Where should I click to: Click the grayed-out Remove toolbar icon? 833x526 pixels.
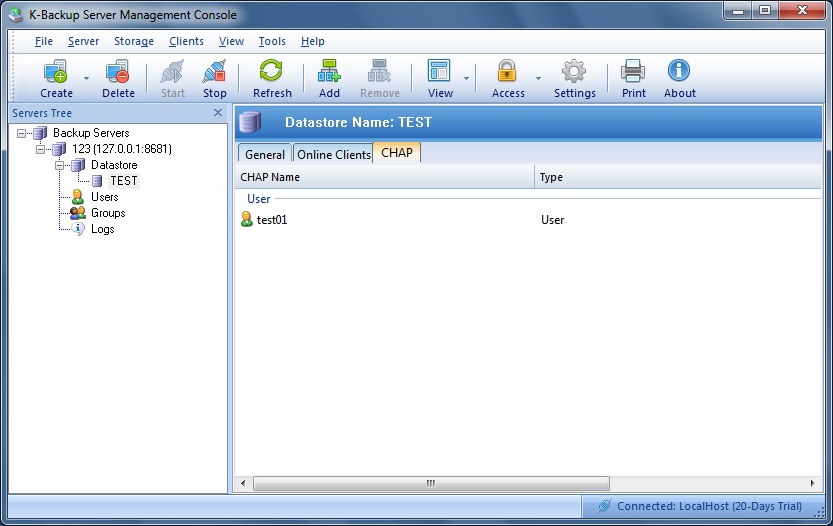click(x=379, y=71)
